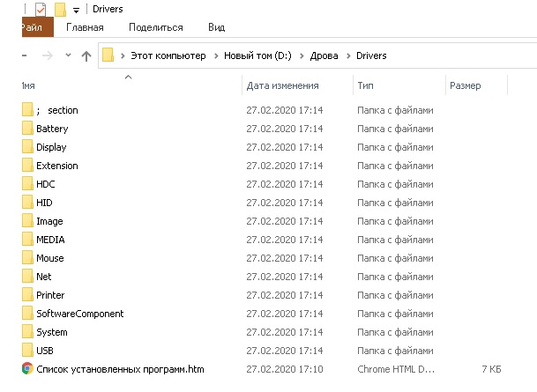Image resolution: width=537 pixels, height=392 pixels.
Task: Switch to the Вид ribbon tab
Action: click(216, 27)
